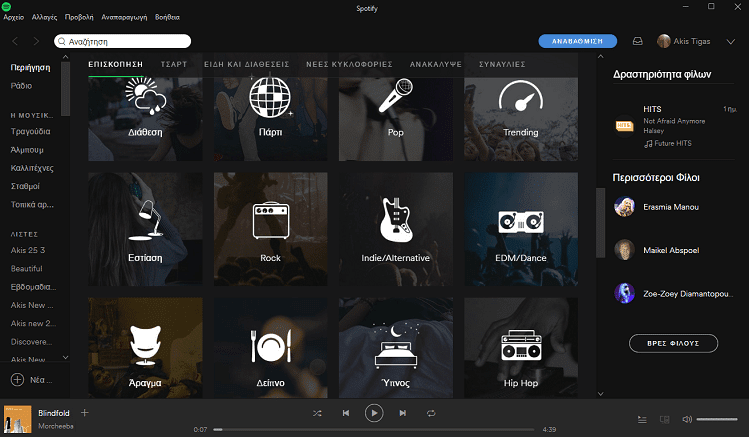Open Zoe-Zoey Diamantopou... avatar
Viewport: 749px width, 437px height.
[x=624, y=293]
